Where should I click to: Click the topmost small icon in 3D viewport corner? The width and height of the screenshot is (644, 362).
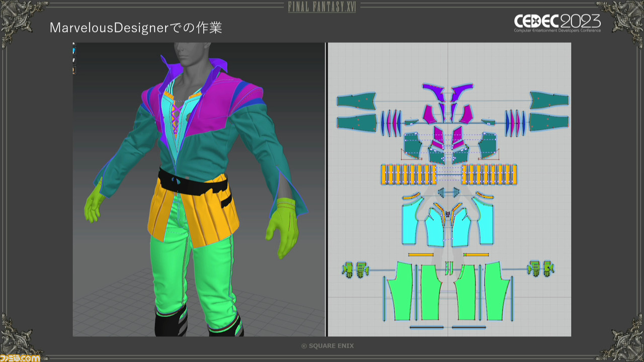tap(74, 44)
